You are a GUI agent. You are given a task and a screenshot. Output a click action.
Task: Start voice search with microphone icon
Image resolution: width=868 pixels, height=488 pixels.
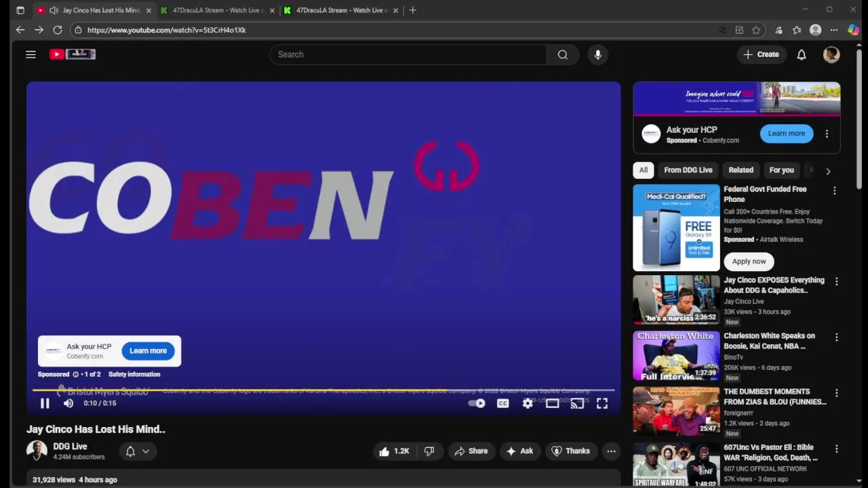pyautogui.click(x=597, y=54)
